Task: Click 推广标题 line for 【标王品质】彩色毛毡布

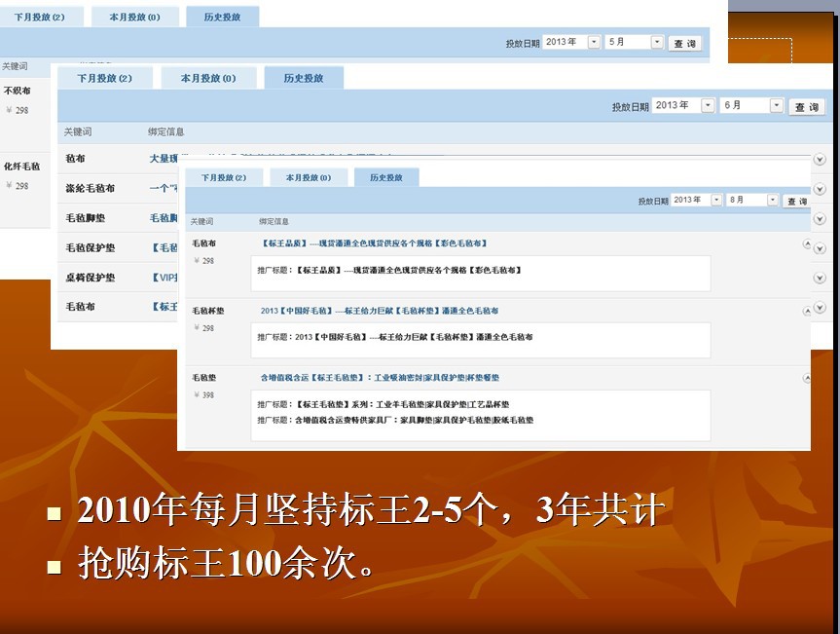Action: 389,270
